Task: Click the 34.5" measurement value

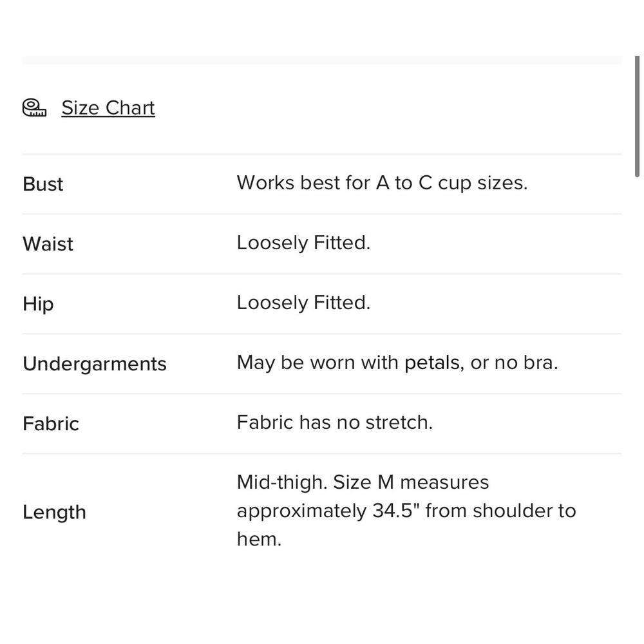Action: [x=396, y=511]
